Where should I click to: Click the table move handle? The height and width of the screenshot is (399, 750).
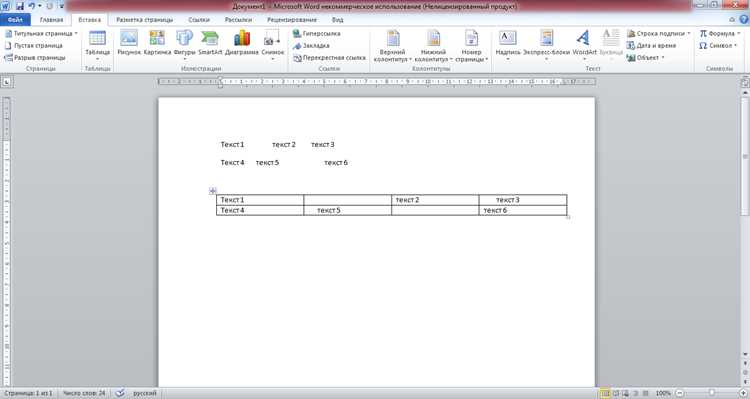tap(213, 191)
